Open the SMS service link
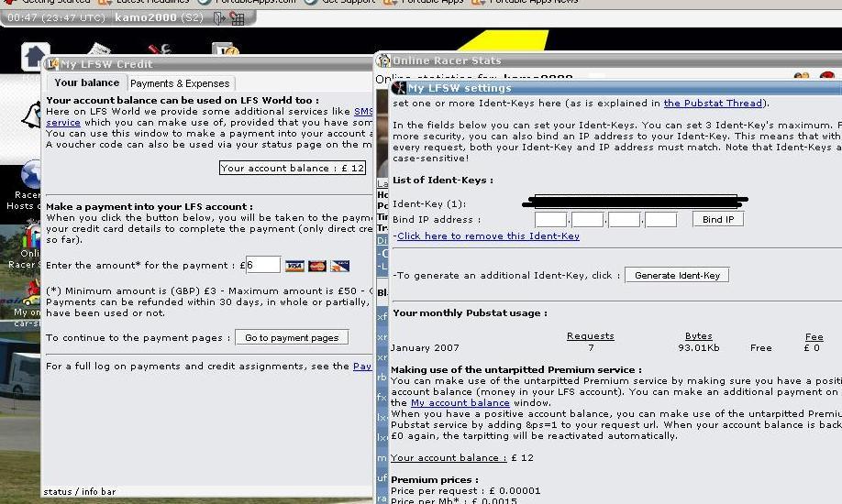 click(x=363, y=111)
